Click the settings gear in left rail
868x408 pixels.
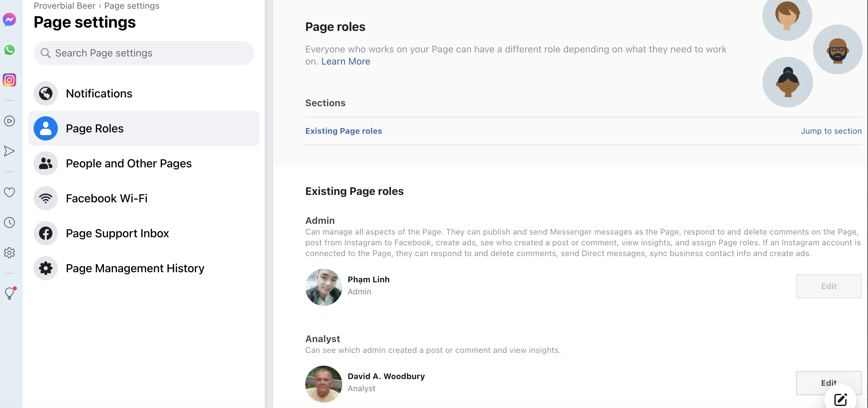point(9,253)
